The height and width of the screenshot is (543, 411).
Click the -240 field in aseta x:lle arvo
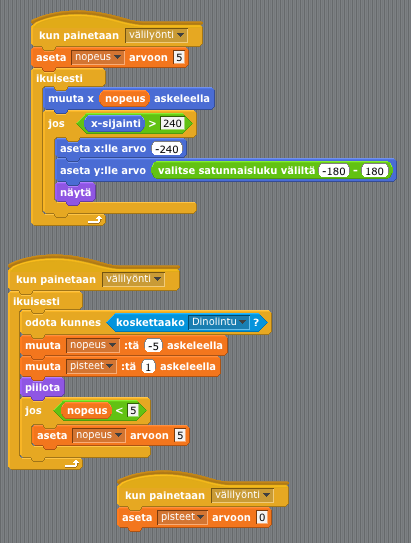[x=167, y=149]
